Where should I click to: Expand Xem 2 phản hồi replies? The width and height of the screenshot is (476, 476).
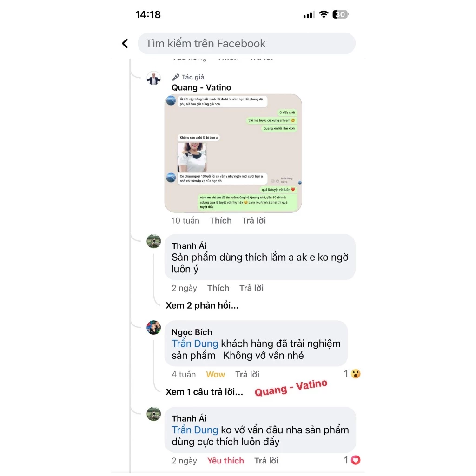[x=202, y=305]
